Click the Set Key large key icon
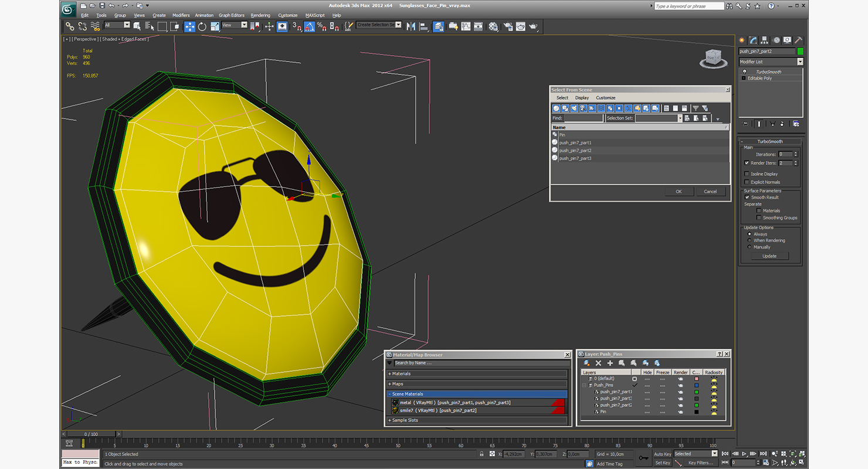Viewport: 868px width, 469px height. pos(643,458)
